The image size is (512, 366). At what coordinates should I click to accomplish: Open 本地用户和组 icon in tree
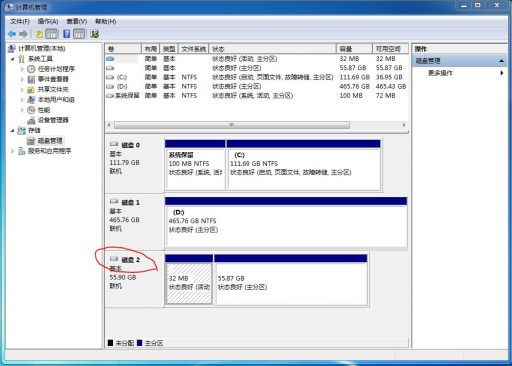click(31, 99)
